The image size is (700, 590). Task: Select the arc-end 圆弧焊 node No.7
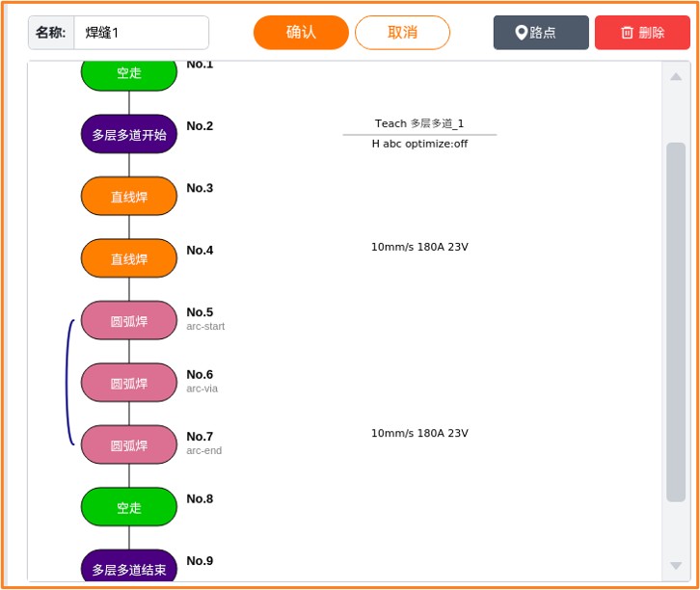point(129,445)
